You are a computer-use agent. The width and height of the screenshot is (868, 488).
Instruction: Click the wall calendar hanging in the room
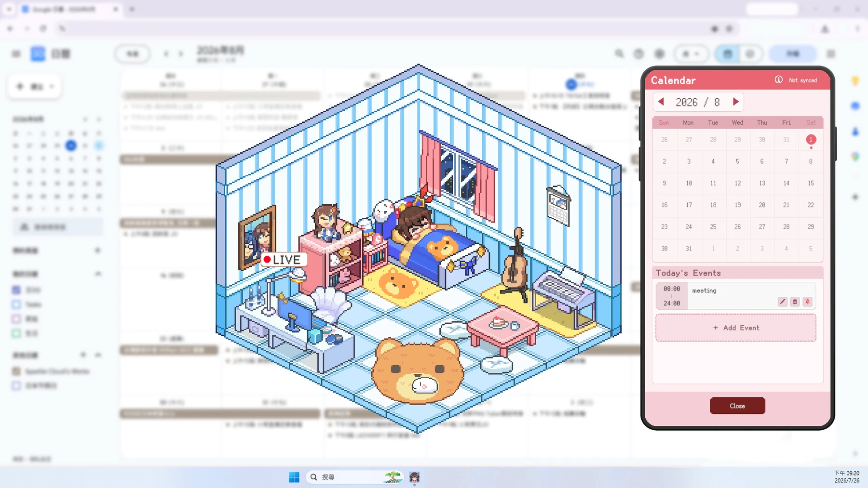coord(558,206)
